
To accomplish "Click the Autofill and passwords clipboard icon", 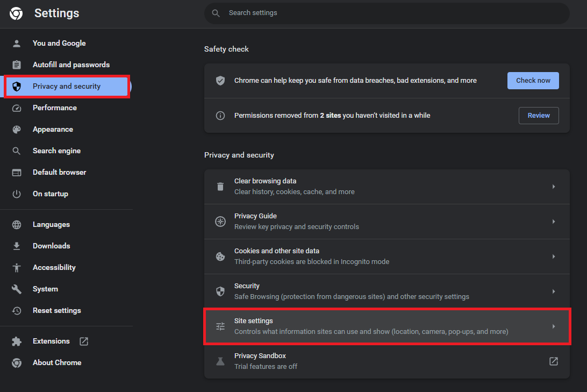I will 17,65.
